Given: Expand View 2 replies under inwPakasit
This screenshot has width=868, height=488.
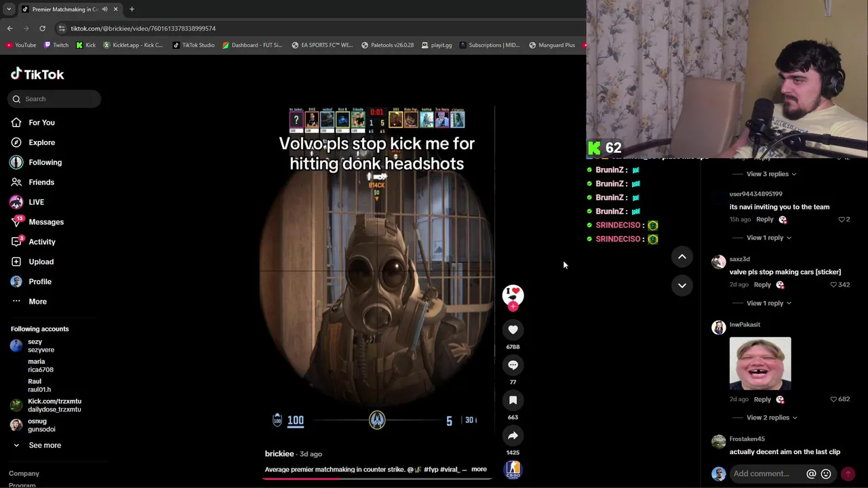Looking at the screenshot, I should (x=772, y=418).
